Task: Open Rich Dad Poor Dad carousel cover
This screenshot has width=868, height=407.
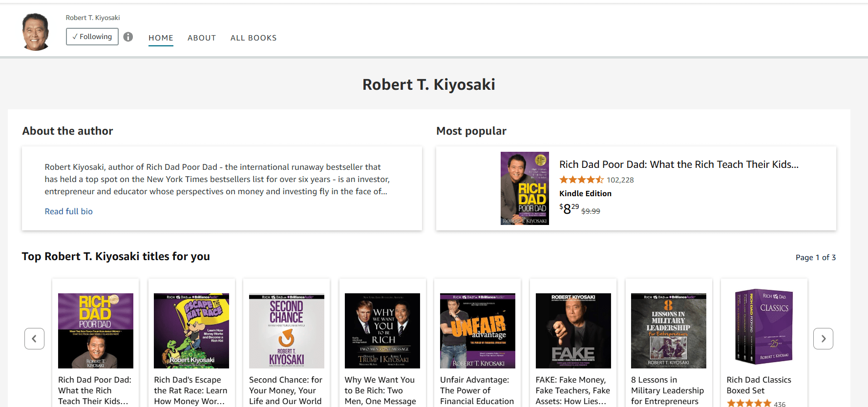Action: click(x=96, y=331)
